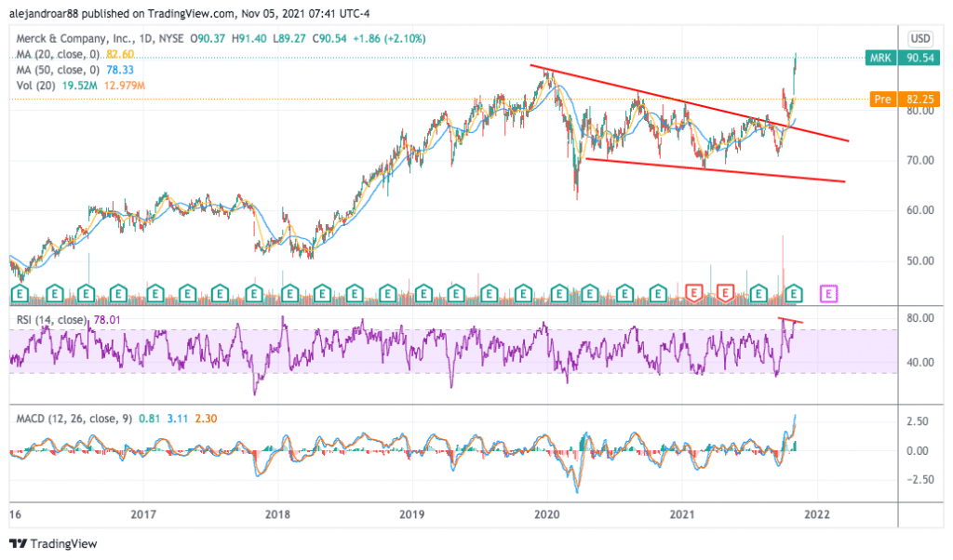
Task: Click the MACD 0.00 axis label
Action: pyautogui.click(x=918, y=450)
